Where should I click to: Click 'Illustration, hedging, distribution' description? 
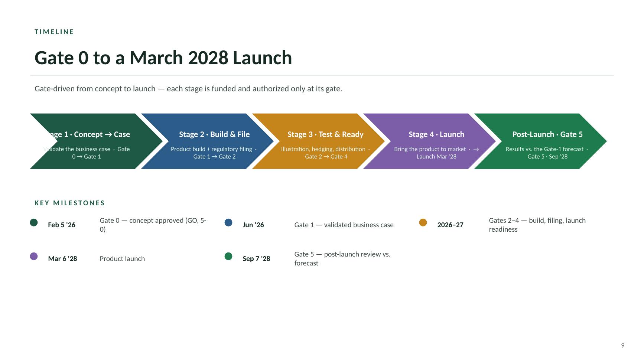coord(326,153)
